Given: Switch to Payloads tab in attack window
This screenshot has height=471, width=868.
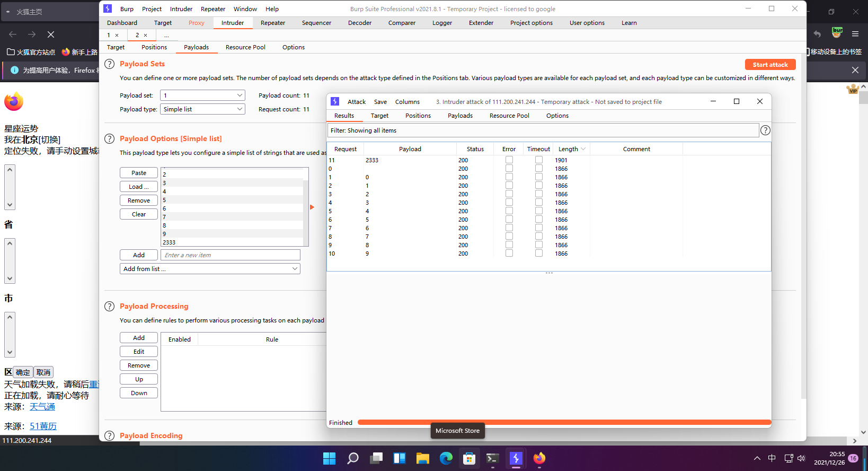Looking at the screenshot, I should (460, 116).
